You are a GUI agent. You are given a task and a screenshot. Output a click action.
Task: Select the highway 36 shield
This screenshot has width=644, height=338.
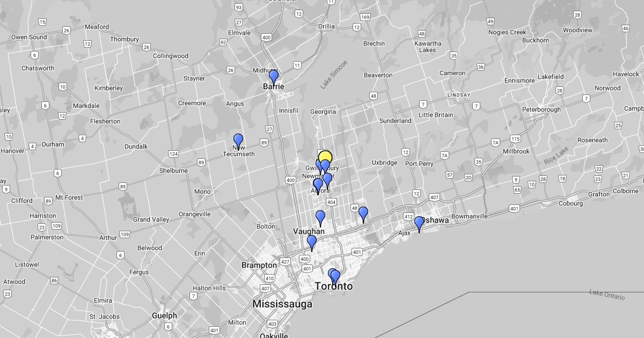[x=480, y=67]
